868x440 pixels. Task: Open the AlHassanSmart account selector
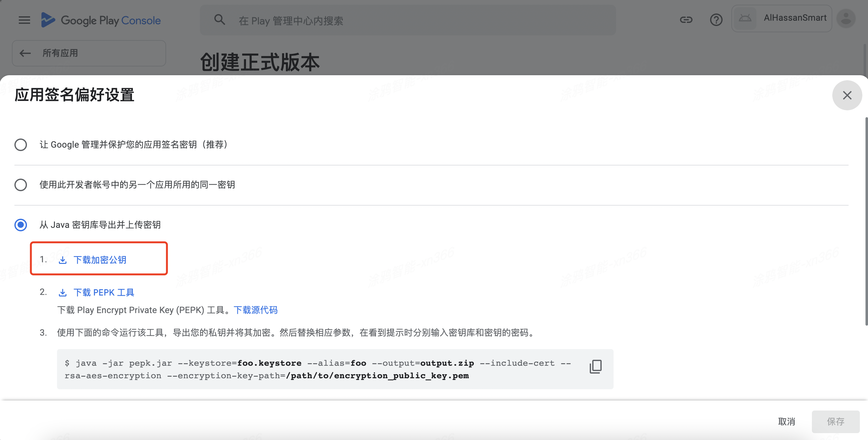[x=782, y=18]
